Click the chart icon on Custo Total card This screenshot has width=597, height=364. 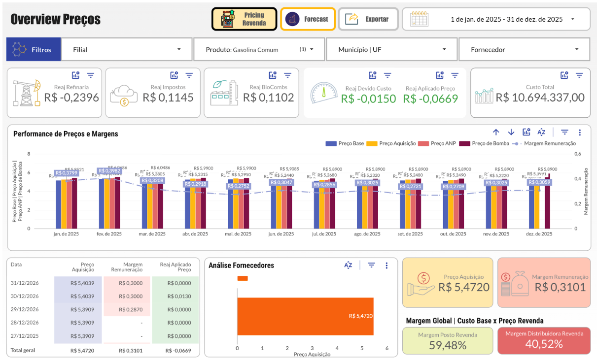click(564, 75)
